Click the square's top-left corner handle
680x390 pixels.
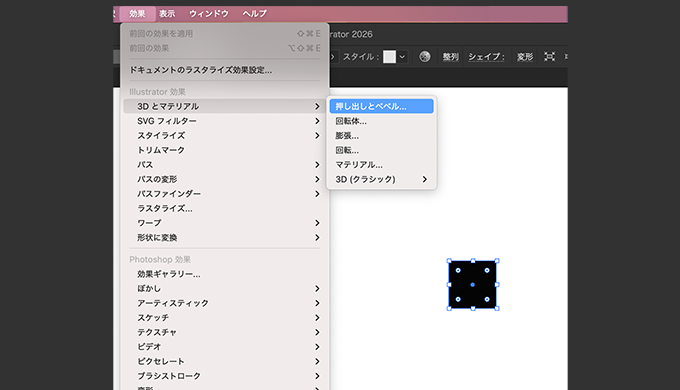point(449,261)
